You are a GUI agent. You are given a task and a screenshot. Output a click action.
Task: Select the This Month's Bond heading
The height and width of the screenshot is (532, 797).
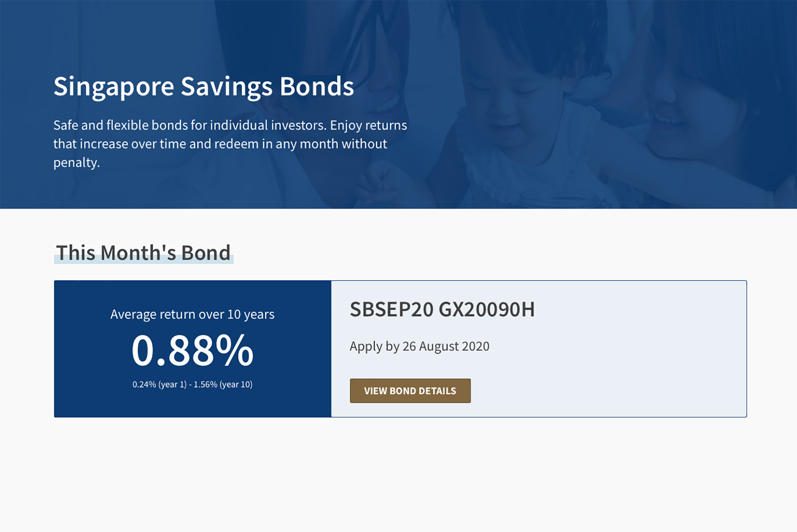click(x=143, y=253)
